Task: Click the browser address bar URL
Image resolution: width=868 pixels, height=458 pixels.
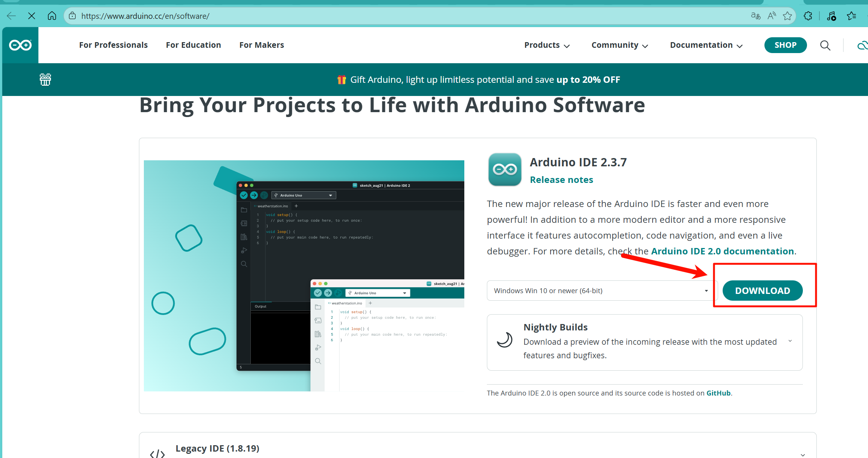Action: tap(145, 16)
